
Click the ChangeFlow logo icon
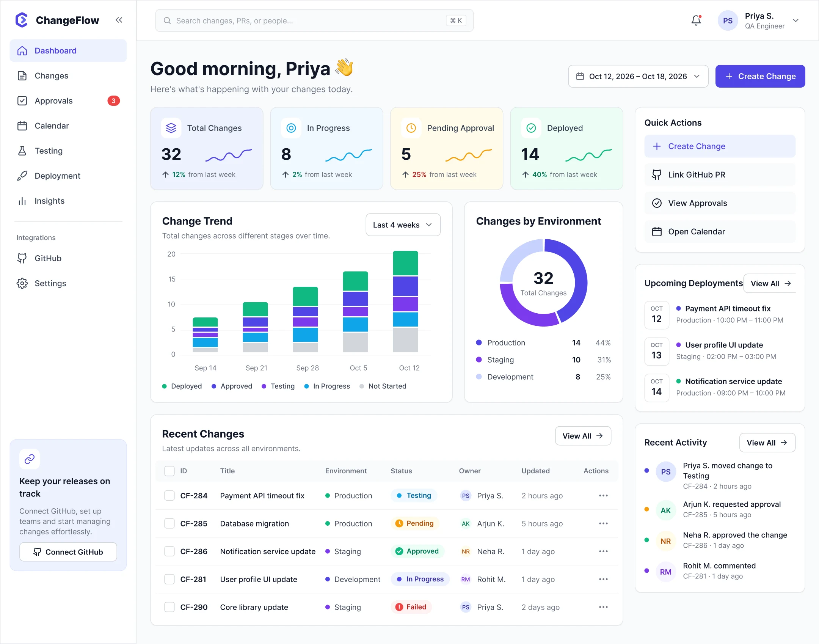[22, 20]
